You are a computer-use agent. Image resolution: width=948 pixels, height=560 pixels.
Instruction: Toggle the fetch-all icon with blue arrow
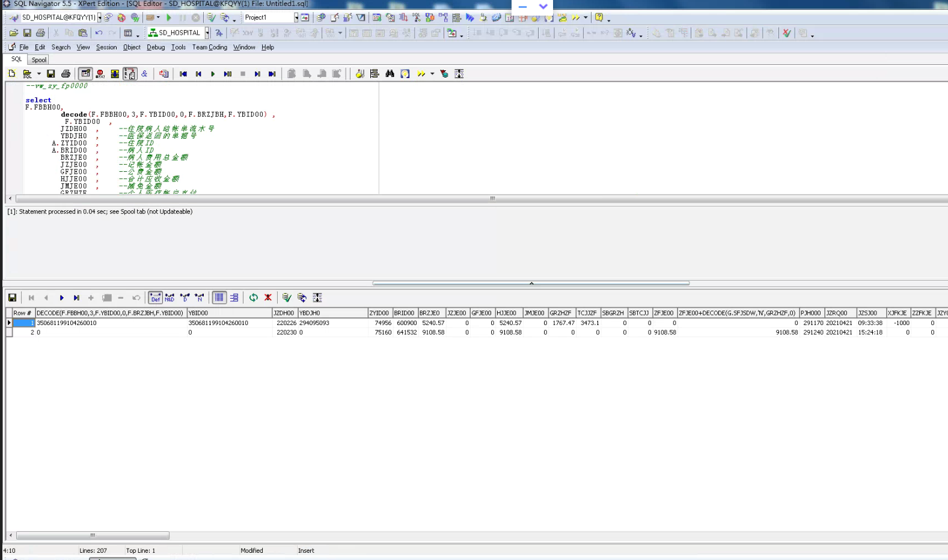coord(115,74)
